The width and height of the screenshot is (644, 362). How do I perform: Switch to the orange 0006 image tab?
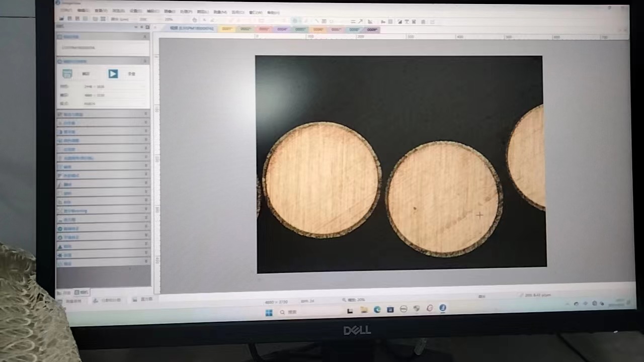click(318, 30)
